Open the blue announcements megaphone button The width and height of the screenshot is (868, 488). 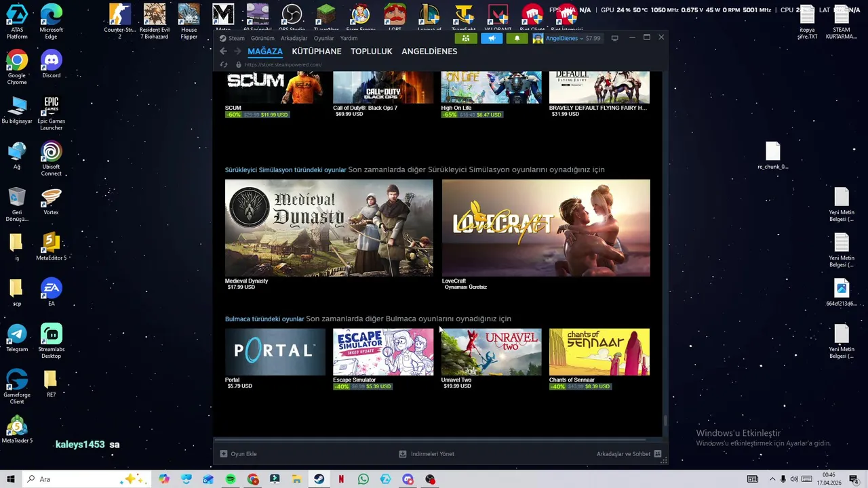[x=491, y=38]
